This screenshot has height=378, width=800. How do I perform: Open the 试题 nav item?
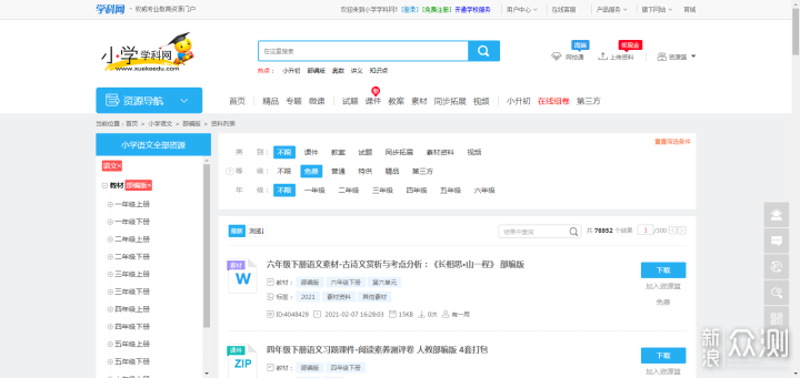(350, 101)
